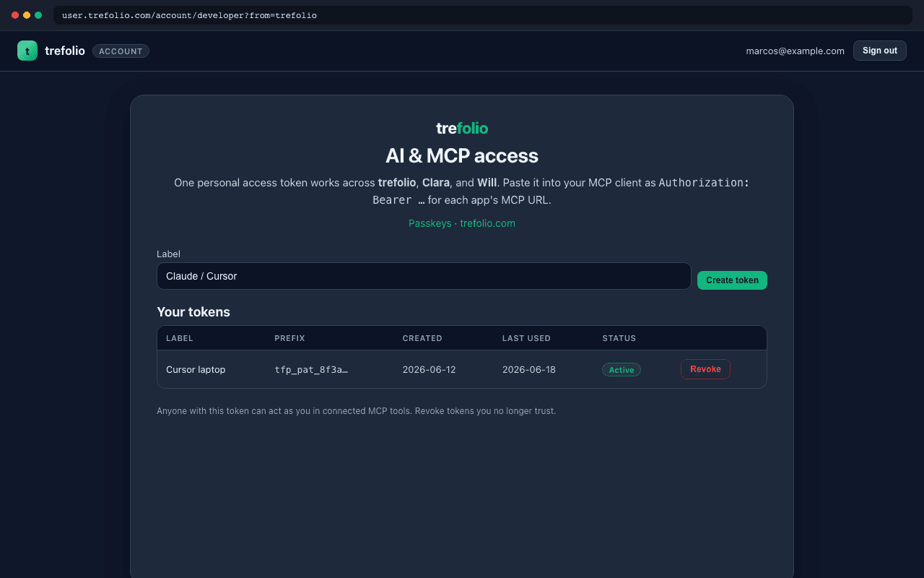Viewport: 924px width, 578px height.
Task: Click the AI & MCP access heading
Action: click(x=462, y=156)
